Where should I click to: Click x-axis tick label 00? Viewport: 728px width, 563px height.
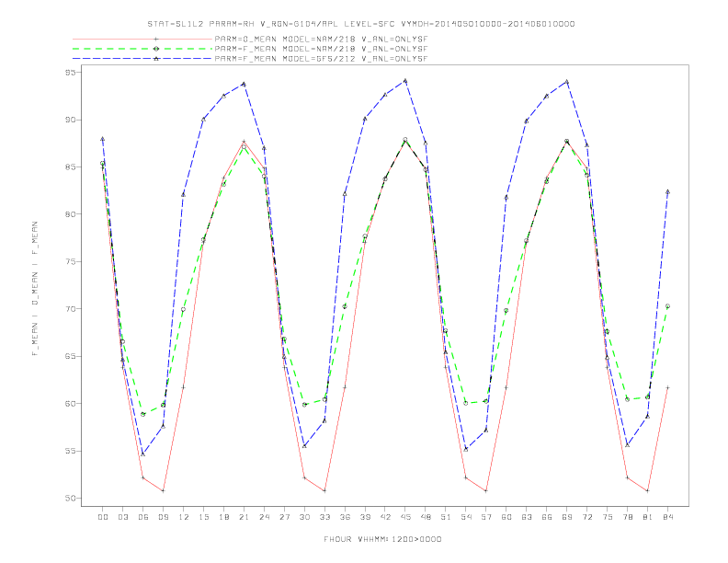coord(103,517)
